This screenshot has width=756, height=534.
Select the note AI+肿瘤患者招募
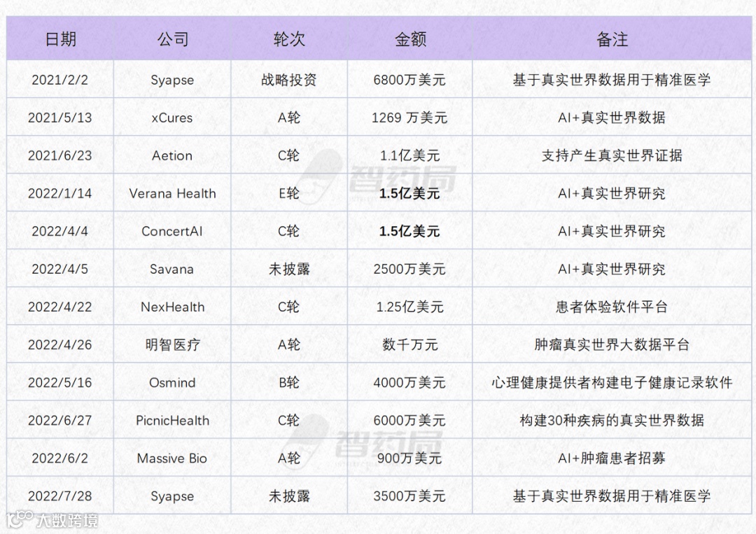click(x=612, y=458)
